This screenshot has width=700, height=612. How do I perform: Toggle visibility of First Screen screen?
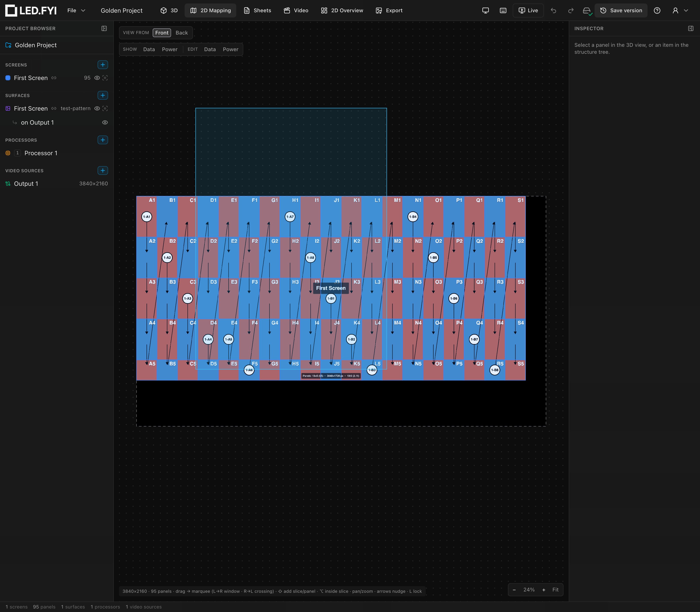coord(97,78)
